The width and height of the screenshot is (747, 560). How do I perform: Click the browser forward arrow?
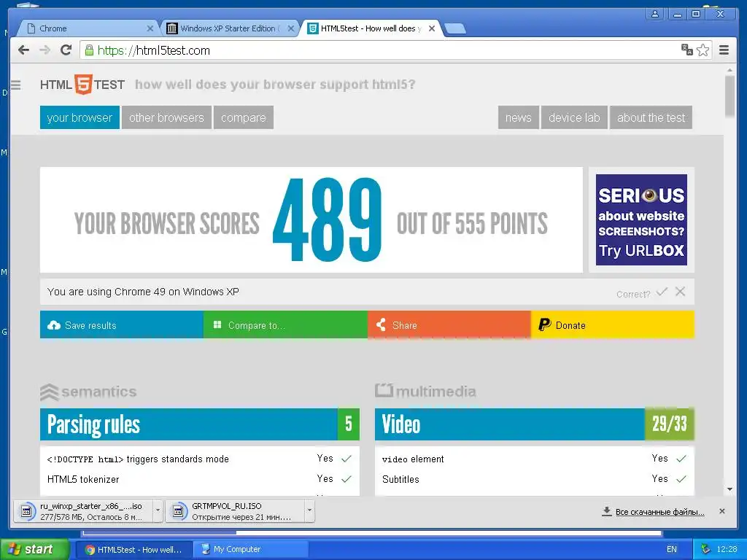[x=44, y=50]
